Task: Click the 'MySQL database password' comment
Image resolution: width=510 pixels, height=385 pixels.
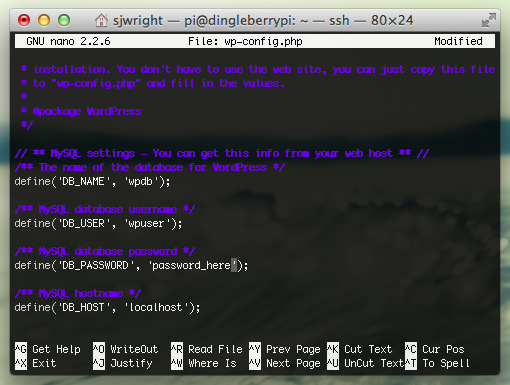Action: 105,252
